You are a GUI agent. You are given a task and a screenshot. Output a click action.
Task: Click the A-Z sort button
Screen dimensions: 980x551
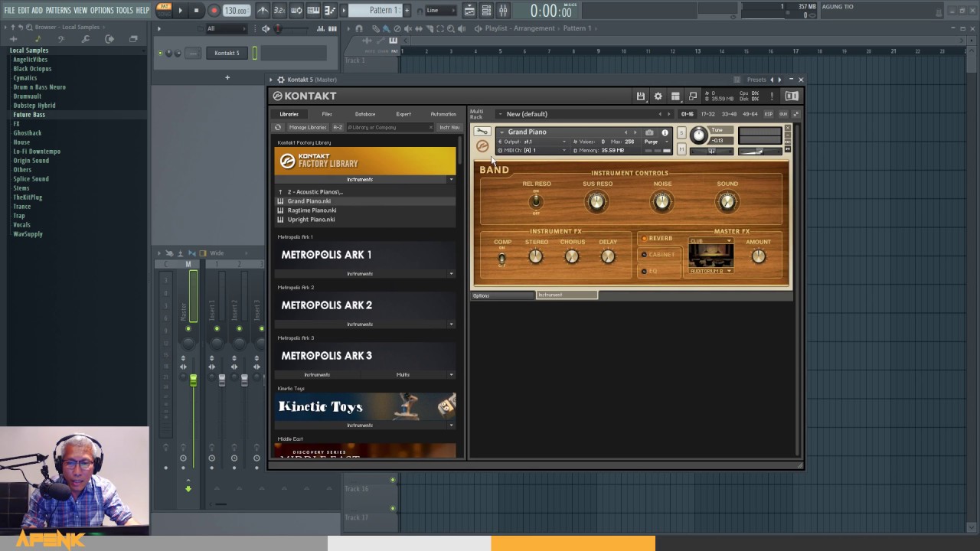tap(338, 127)
